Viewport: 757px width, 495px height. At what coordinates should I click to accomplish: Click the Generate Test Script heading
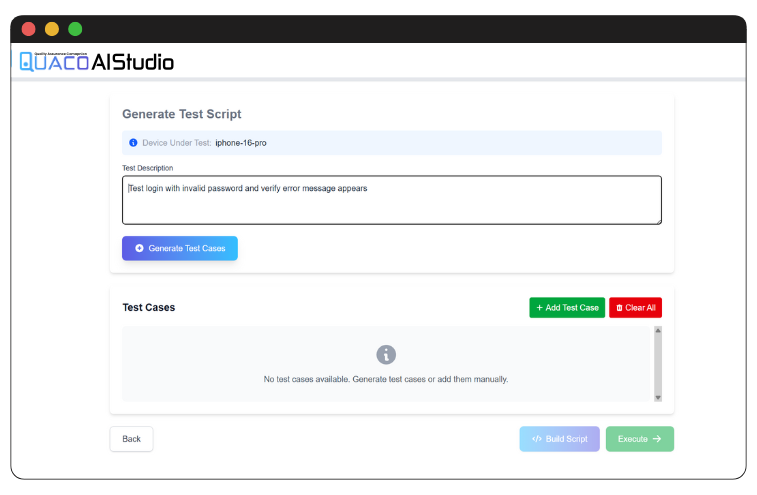[x=182, y=114]
